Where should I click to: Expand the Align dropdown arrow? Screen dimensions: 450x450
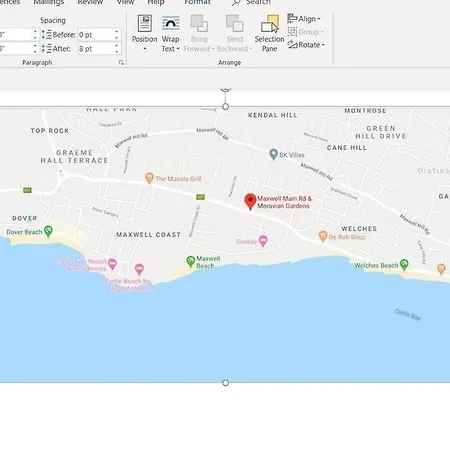[319, 19]
